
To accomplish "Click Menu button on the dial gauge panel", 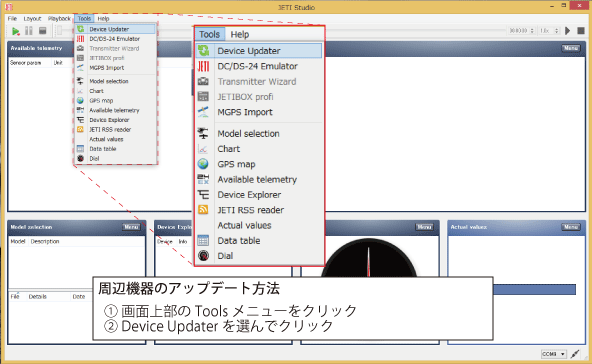I will [x=424, y=227].
